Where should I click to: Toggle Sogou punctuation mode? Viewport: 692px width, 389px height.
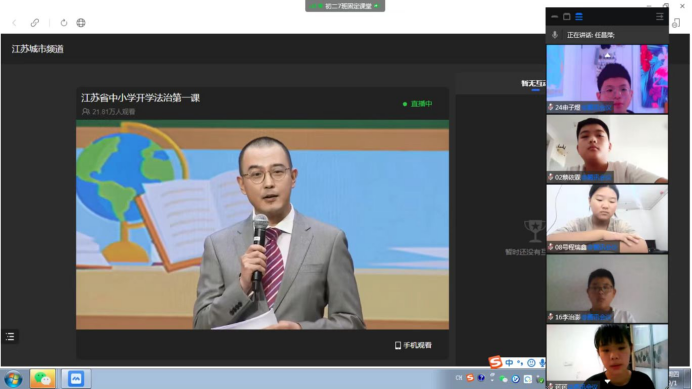520,363
